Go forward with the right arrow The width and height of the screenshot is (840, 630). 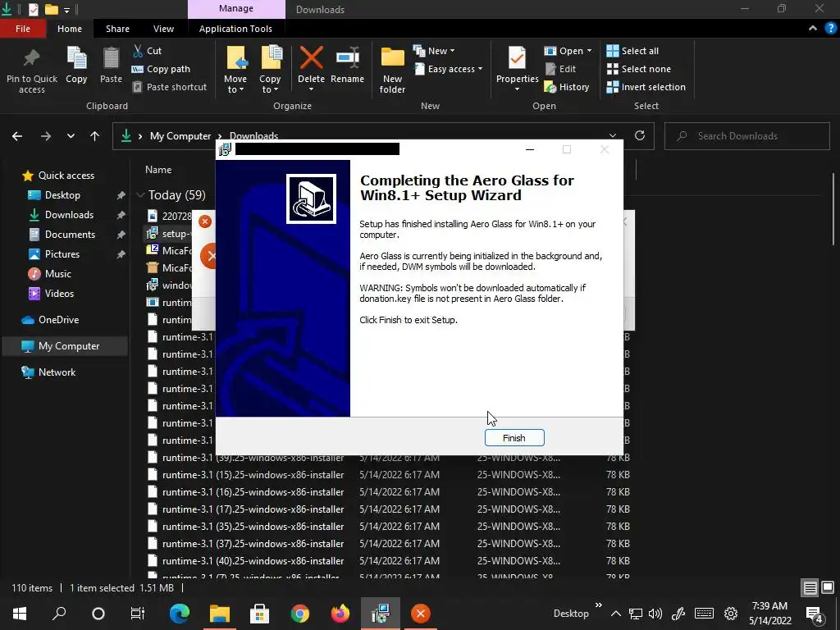click(x=46, y=136)
